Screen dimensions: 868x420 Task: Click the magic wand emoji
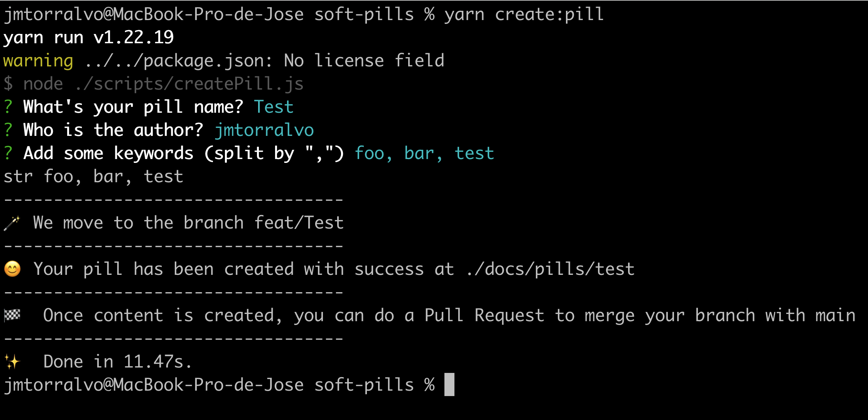pyautogui.click(x=12, y=223)
